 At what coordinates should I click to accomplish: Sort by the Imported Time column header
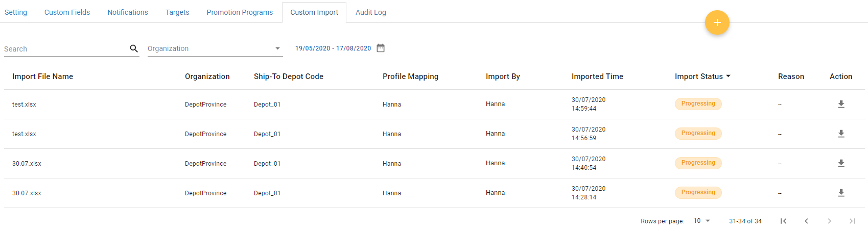597,76
